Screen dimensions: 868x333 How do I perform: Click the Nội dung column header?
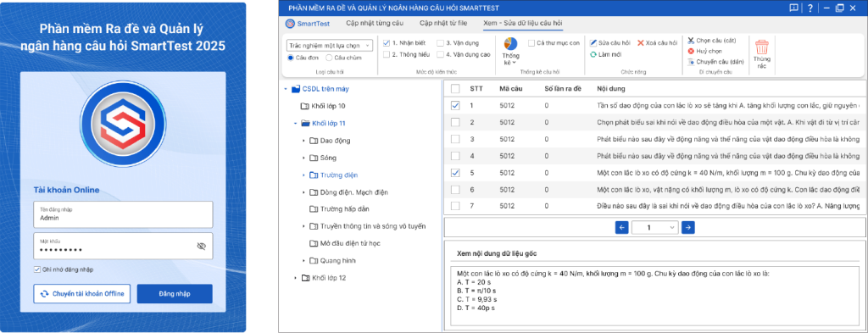pos(610,88)
